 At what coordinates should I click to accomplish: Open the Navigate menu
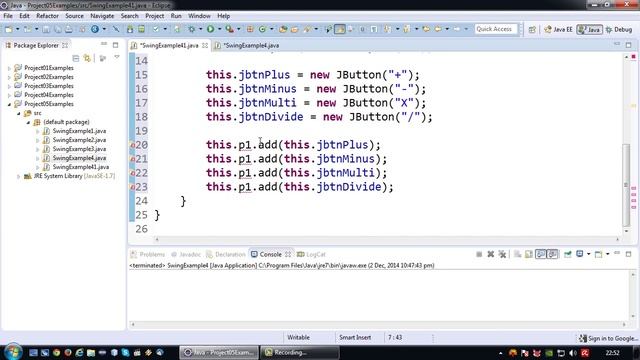point(102,16)
